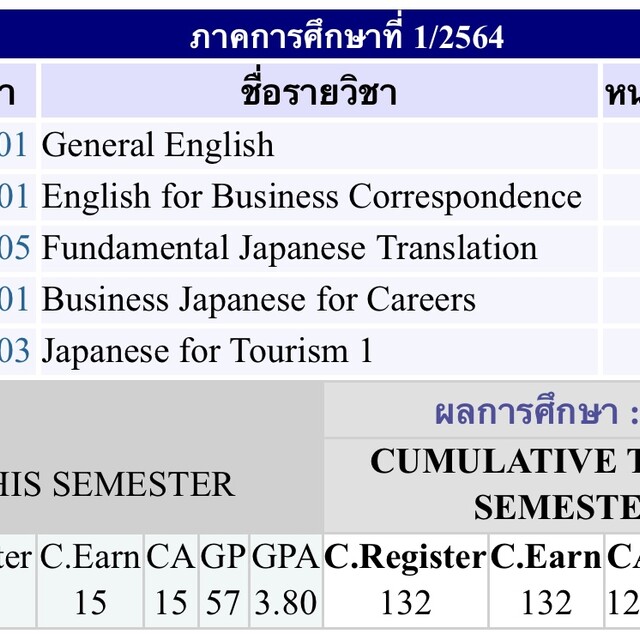Select Business Japanese for Careers course name
The width and height of the screenshot is (640, 640).
click(258, 300)
